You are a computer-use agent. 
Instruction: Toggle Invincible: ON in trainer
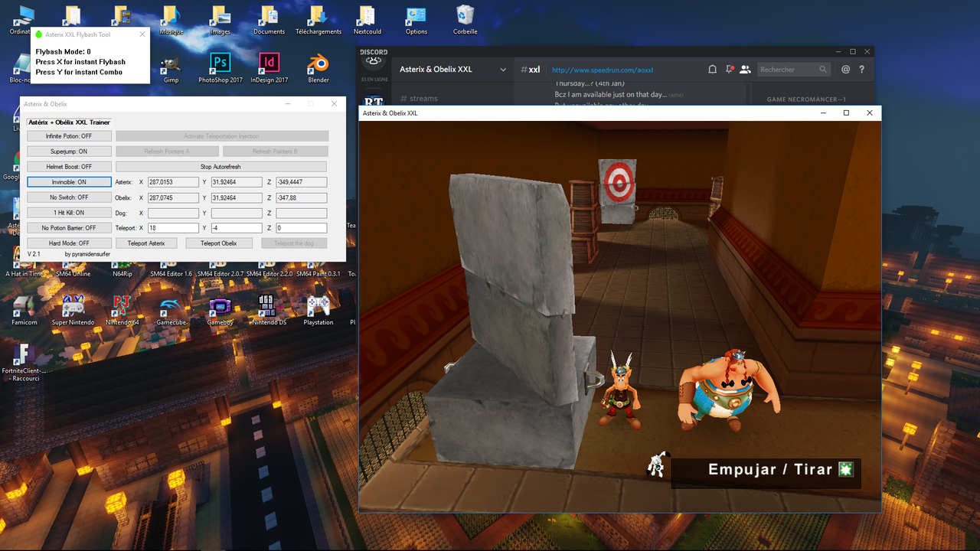[x=69, y=182]
